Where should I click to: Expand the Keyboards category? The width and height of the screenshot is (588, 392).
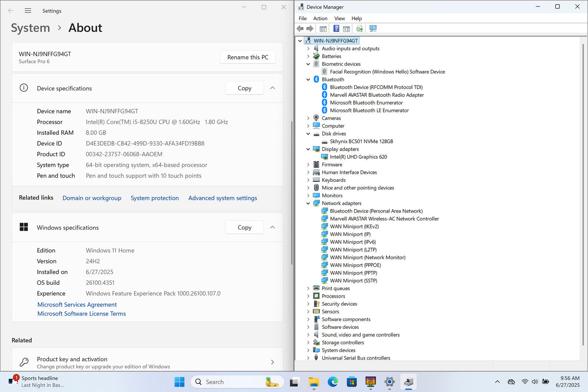308,180
